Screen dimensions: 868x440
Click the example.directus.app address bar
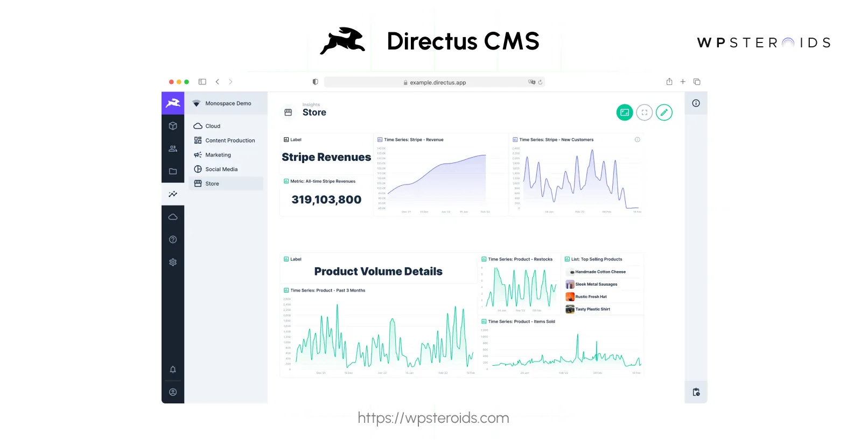(x=435, y=82)
